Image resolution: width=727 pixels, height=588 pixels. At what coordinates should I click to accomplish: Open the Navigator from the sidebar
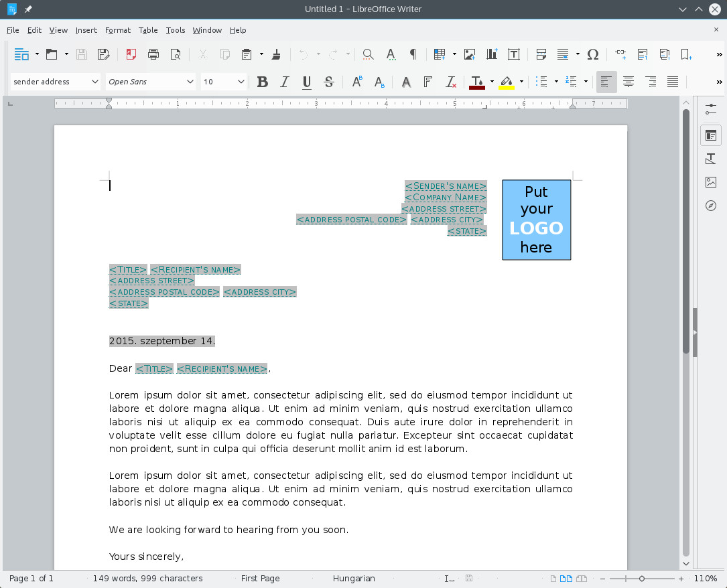[x=711, y=206]
